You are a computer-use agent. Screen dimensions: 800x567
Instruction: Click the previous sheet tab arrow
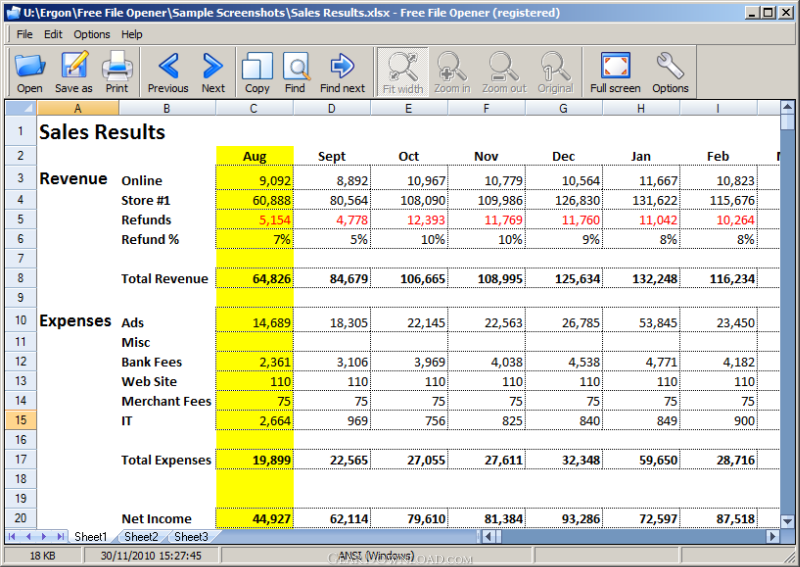[x=29, y=536]
